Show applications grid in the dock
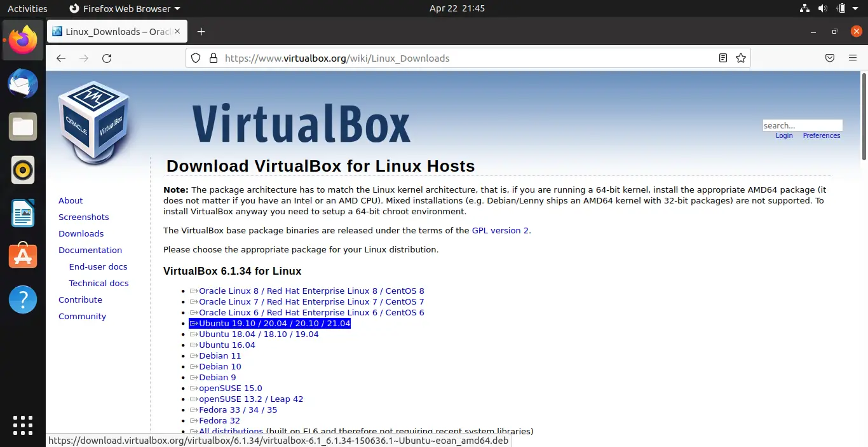The width and height of the screenshot is (868, 447). tap(23, 425)
